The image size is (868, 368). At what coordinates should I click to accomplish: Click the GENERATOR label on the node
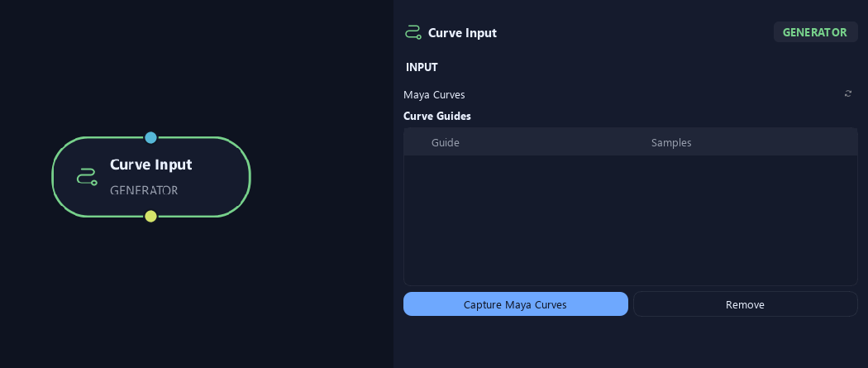144,190
